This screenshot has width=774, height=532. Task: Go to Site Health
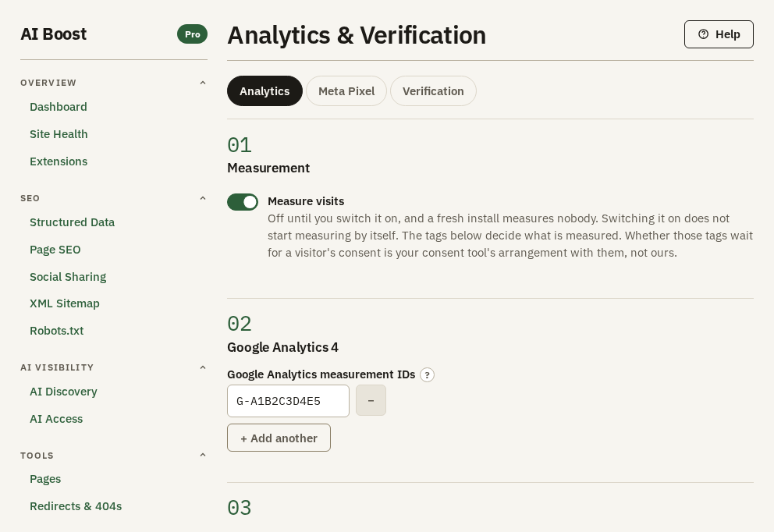59,134
